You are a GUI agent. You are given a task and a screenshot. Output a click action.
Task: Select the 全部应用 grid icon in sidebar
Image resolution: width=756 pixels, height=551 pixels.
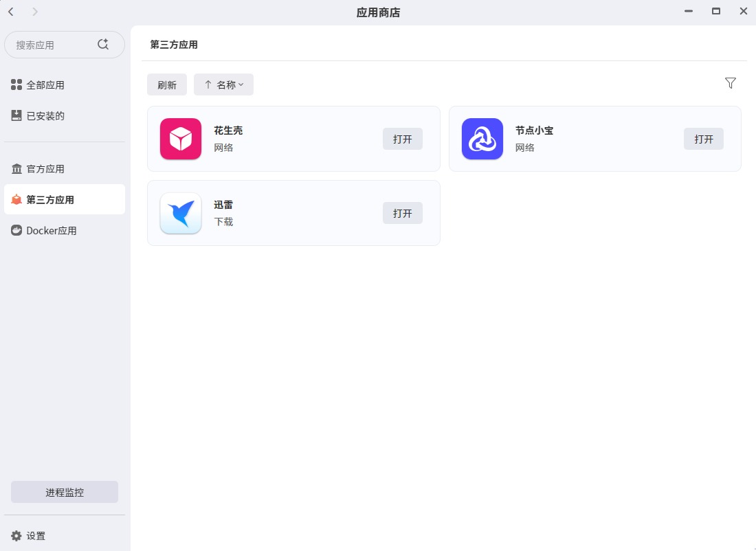point(16,85)
